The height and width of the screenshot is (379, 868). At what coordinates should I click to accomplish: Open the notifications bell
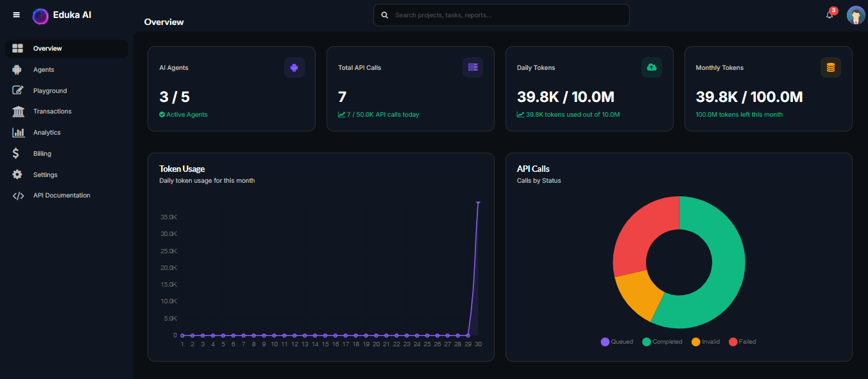click(x=830, y=15)
